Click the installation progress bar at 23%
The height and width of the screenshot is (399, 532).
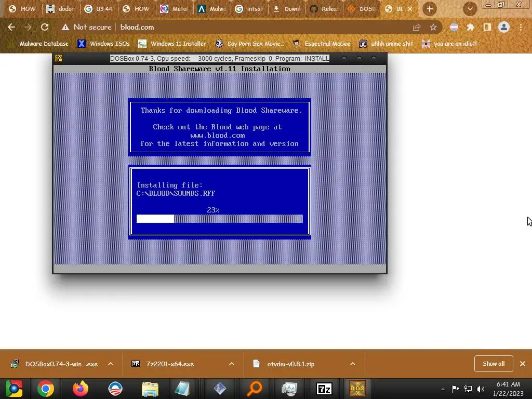click(220, 219)
